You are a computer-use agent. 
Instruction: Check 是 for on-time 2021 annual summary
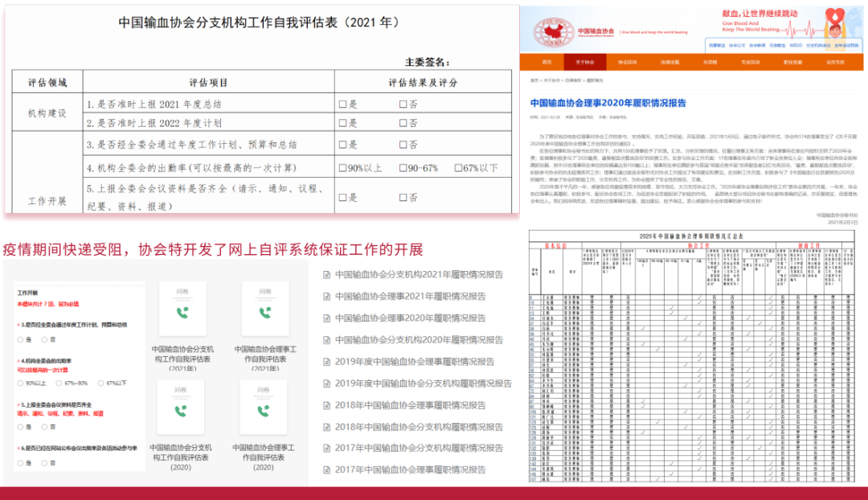(x=342, y=105)
